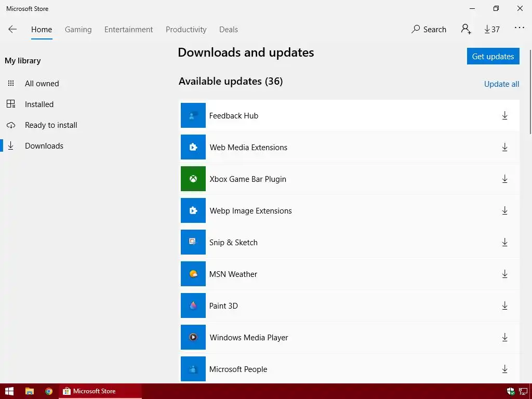This screenshot has height=399, width=532.
Task: Download the Feedback Hub update
Action: [x=504, y=116]
